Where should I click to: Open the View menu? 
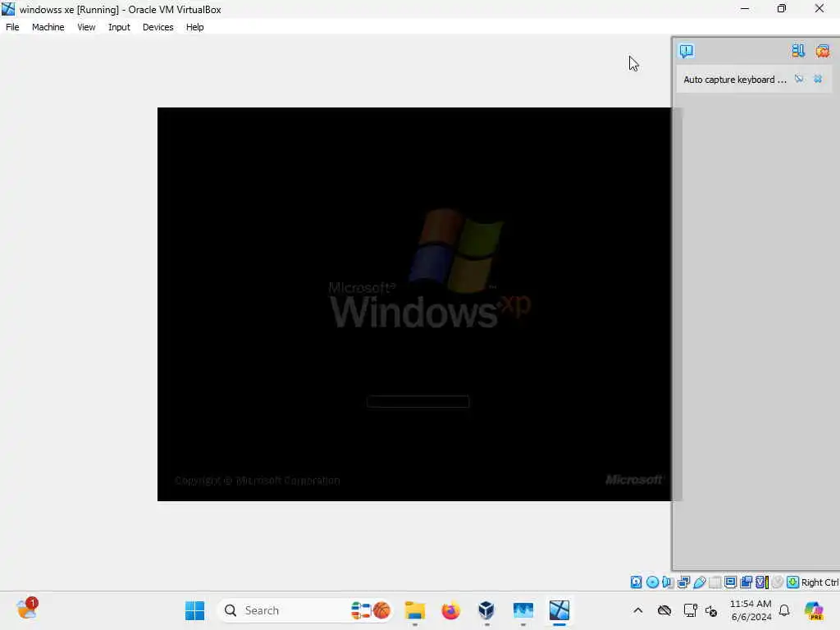[x=85, y=27]
